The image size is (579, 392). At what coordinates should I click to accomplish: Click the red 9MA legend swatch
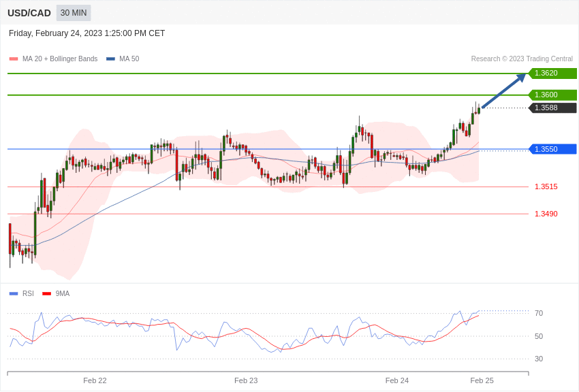[46, 294]
